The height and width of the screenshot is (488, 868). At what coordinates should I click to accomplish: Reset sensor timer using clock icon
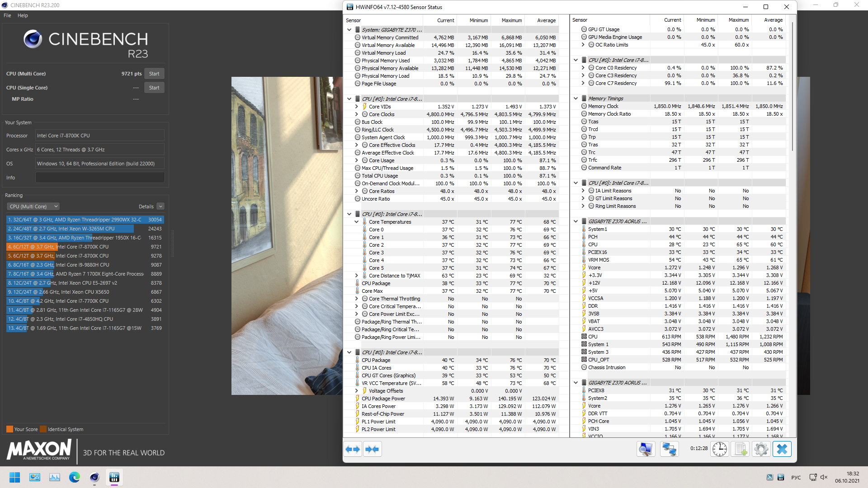[x=720, y=449]
